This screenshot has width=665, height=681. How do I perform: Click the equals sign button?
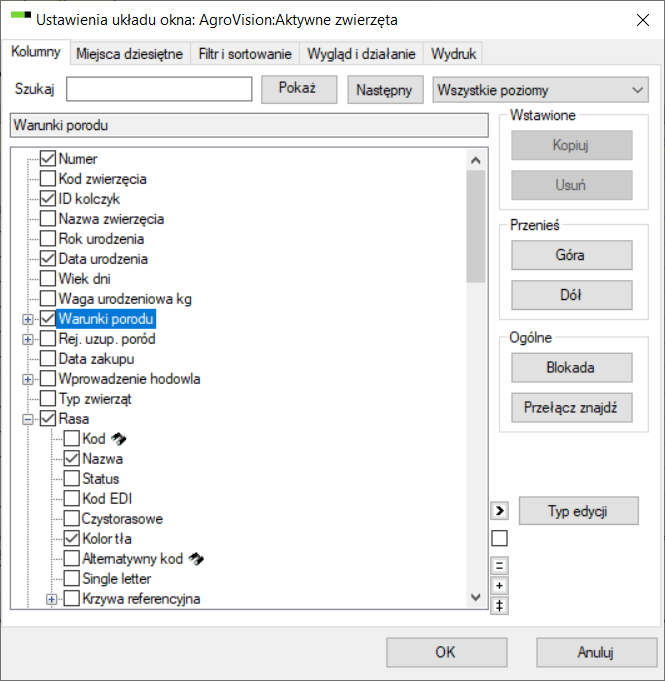click(500, 565)
